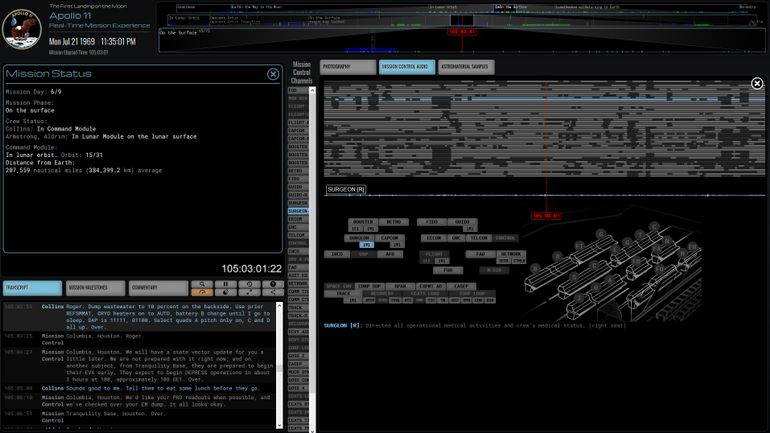Close the Mission Status panel
Viewport: 770px width, 433px height.
273,74
